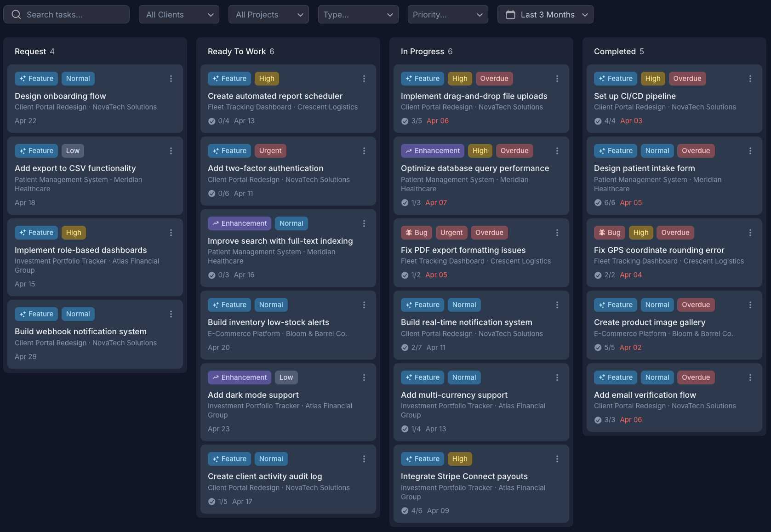Click Apr 22 date on Design onboarding flow card

click(26, 121)
